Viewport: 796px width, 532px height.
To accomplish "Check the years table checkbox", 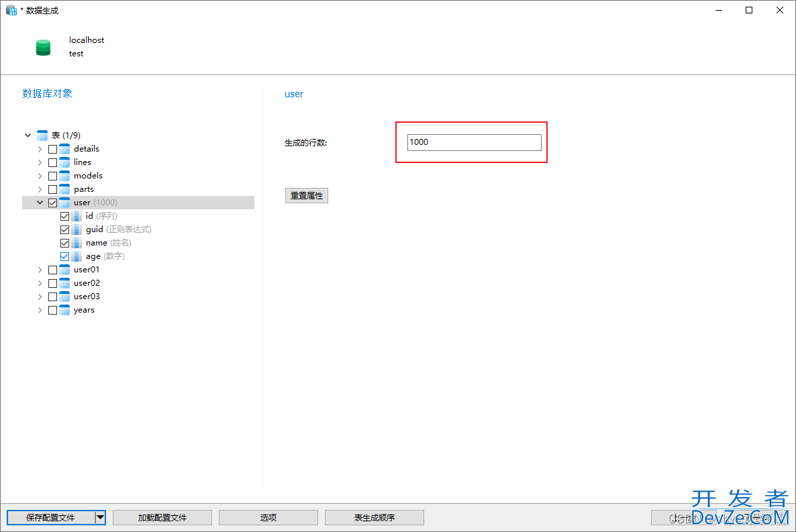I will click(53, 310).
